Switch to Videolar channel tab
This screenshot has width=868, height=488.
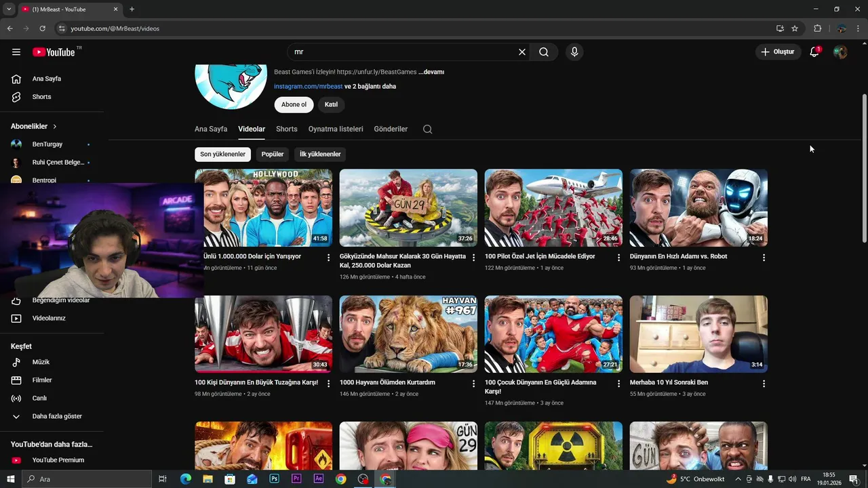252,129
